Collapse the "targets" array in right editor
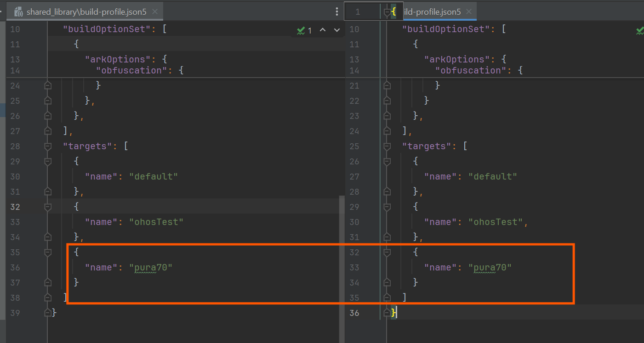 tap(387, 146)
